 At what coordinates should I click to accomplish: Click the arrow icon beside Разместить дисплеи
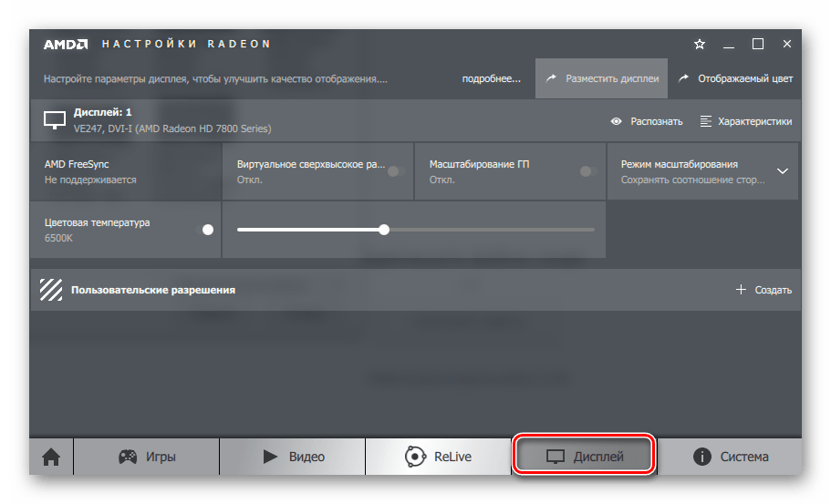[x=551, y=78]
